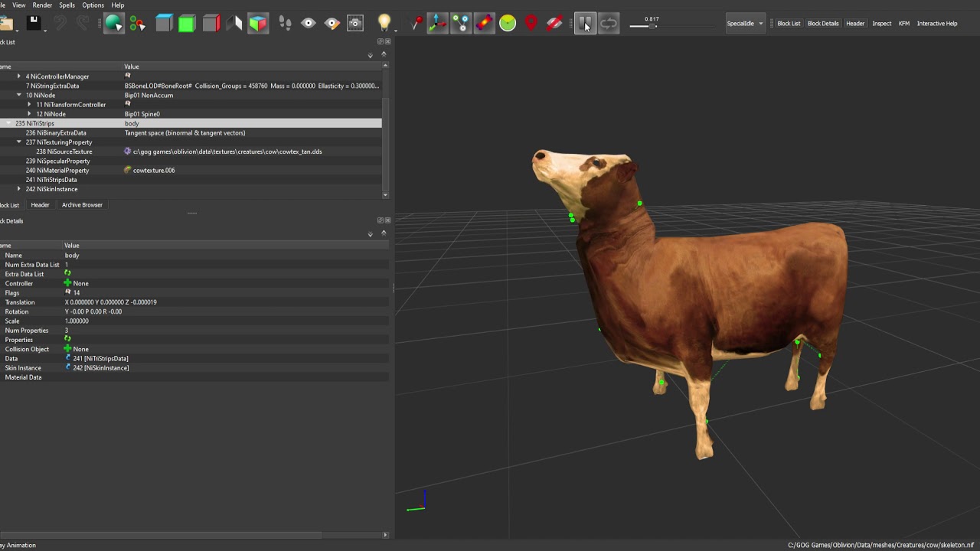Screen dimensions: 980x551
Task: Click the Translation value field
Action: click(x=226, y=302)
